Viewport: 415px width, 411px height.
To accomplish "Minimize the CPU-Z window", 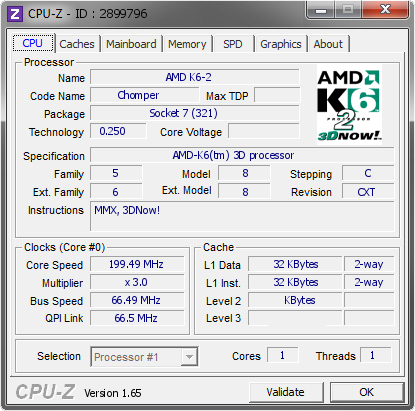I will [321, 11].
